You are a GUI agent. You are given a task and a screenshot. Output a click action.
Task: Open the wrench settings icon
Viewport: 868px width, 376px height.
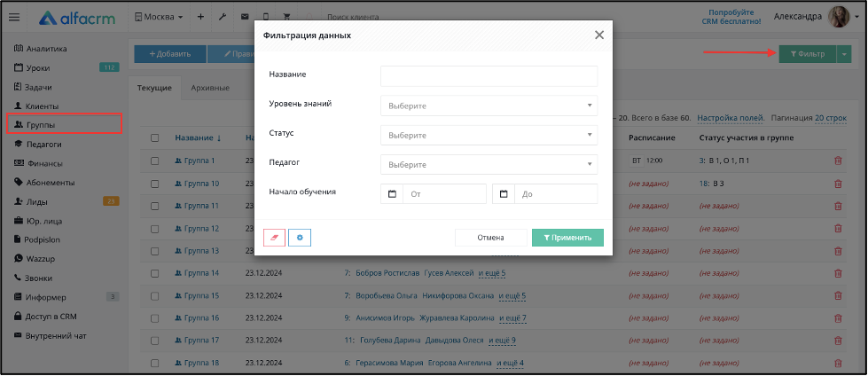223,17
